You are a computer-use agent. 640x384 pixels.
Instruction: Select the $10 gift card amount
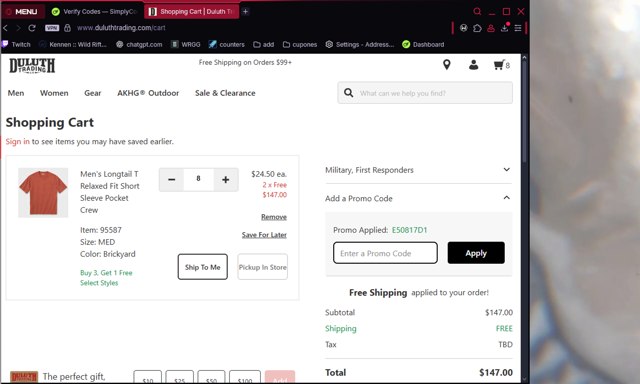(148, 378)
